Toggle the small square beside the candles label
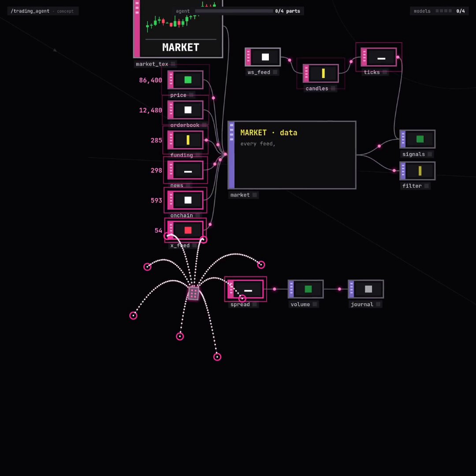The image size is (476, 476). 333,88
